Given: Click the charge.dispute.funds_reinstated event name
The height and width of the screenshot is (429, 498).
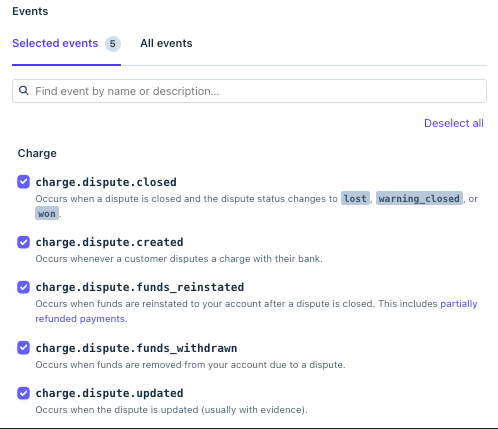Looking at the screenshot, I should pos(140,287).
